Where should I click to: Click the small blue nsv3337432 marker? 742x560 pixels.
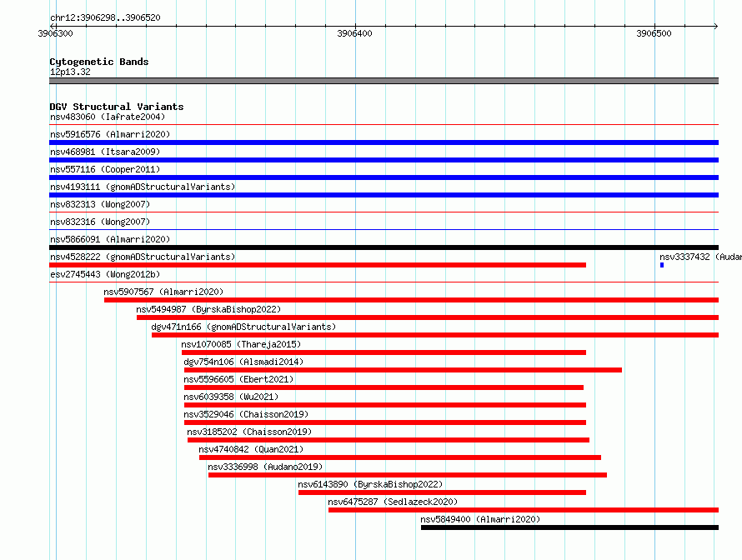pos(662,265)
